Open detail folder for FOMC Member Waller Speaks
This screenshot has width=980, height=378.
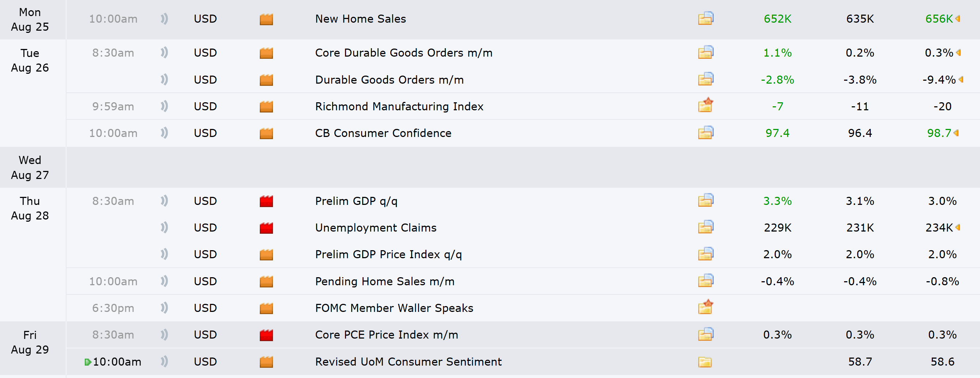pyautogui.click(x=706, y=307)
